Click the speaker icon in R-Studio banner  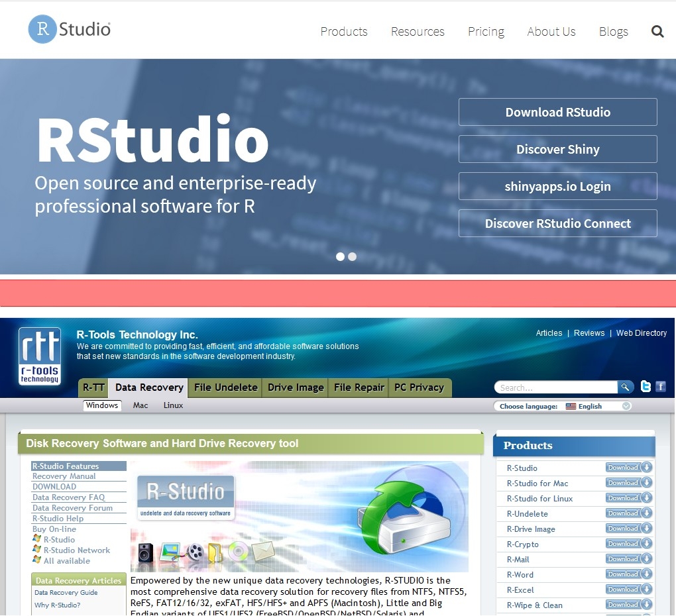coord(146,552)
